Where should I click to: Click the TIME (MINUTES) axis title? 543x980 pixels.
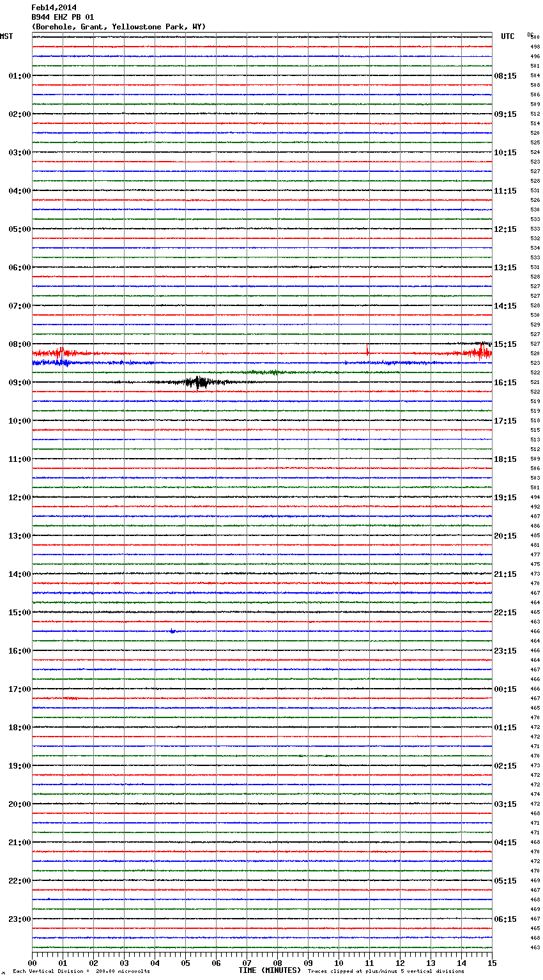click(270, 970)
